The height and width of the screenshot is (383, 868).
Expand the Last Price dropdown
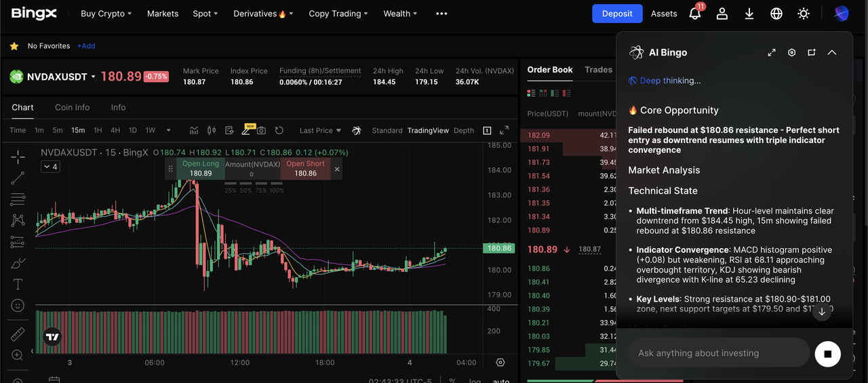click(x=321, y=130)
